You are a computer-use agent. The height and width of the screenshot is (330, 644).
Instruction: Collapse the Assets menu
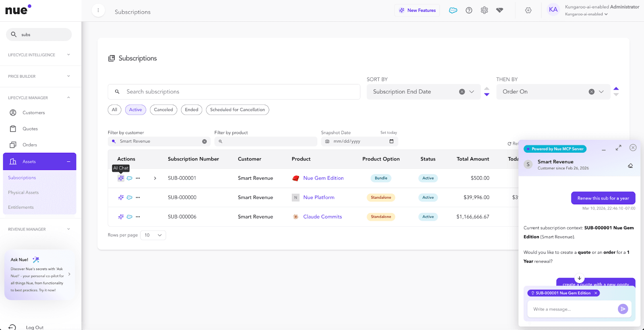[68, 162]
